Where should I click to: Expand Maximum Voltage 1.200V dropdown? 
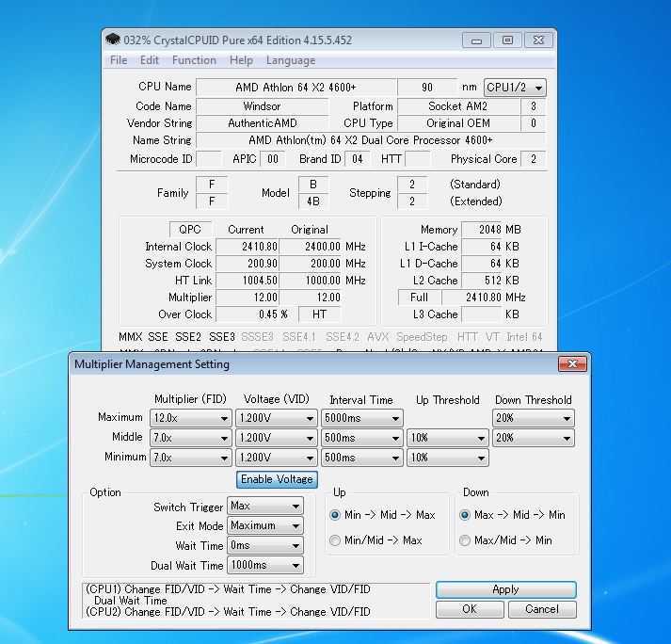click(x=277, y=418)
